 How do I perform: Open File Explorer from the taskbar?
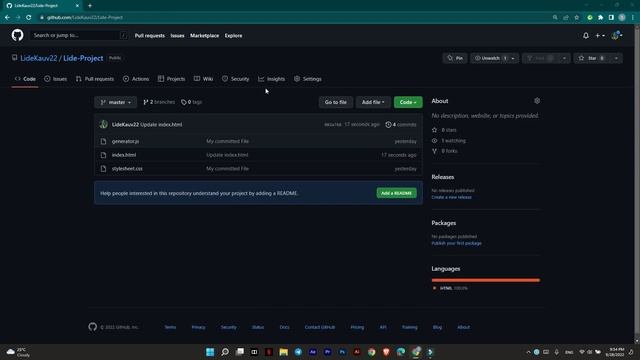coord(283,352)
